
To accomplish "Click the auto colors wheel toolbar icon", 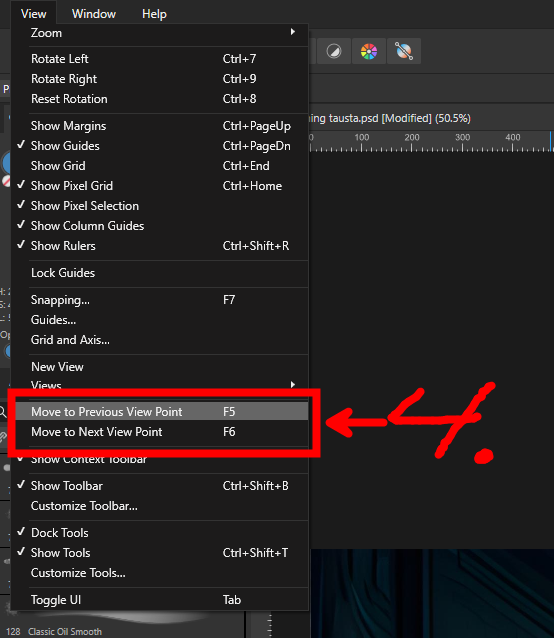I will tap(369, 52).
